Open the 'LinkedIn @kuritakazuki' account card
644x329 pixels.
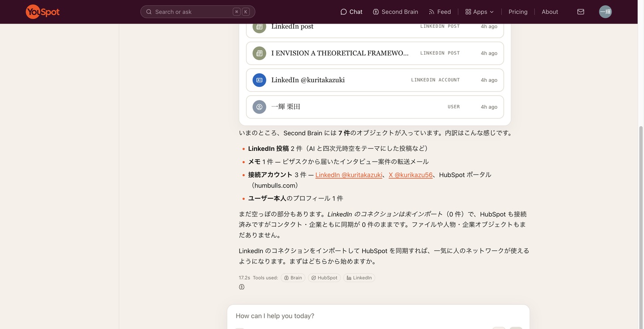(375, 80)
